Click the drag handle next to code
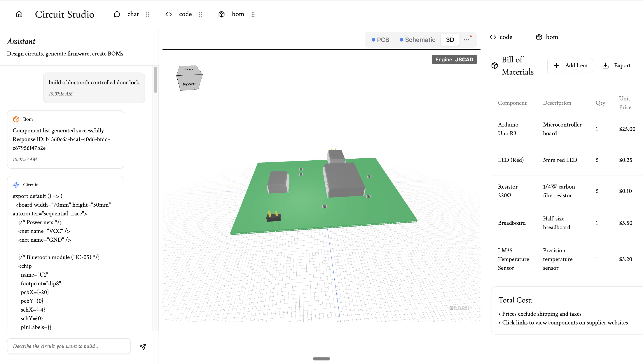Image resolution: width=643 pixels, height=364 pixels. click(x=200, y=14)
